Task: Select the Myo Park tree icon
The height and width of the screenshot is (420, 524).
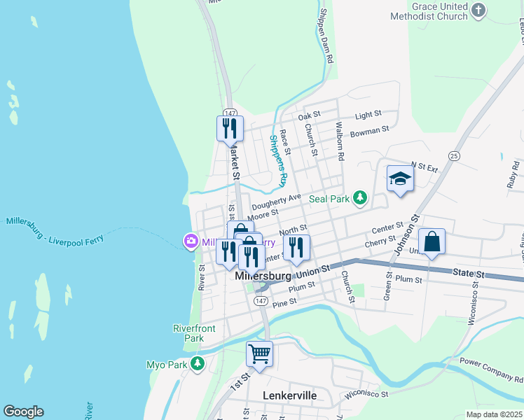Action: coord(198,364)
